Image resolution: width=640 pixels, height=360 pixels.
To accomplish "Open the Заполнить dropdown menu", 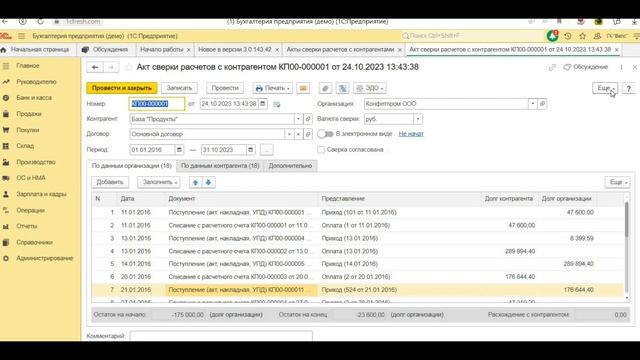I will click(x=158, y=182).
